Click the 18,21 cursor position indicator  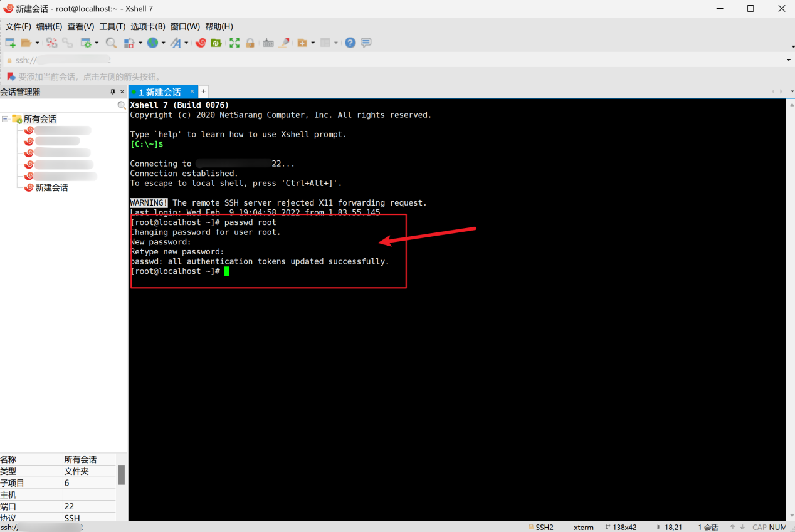[669, 527]
